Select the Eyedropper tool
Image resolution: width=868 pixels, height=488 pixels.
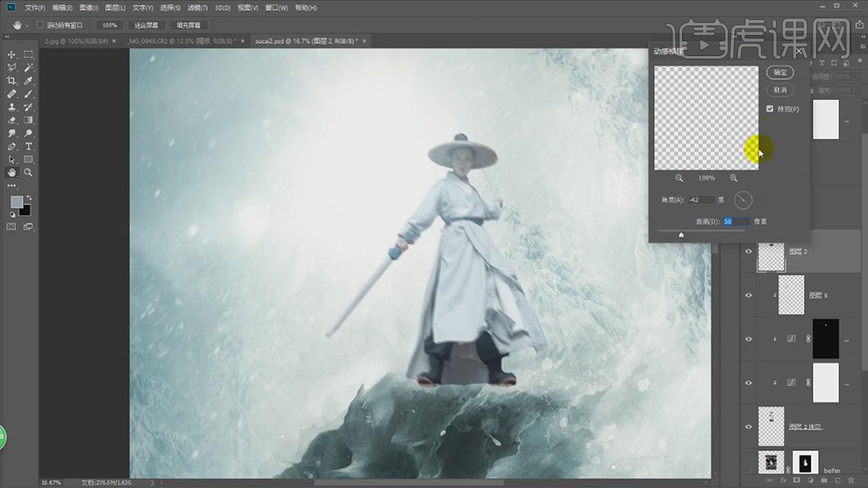point(28,81)
